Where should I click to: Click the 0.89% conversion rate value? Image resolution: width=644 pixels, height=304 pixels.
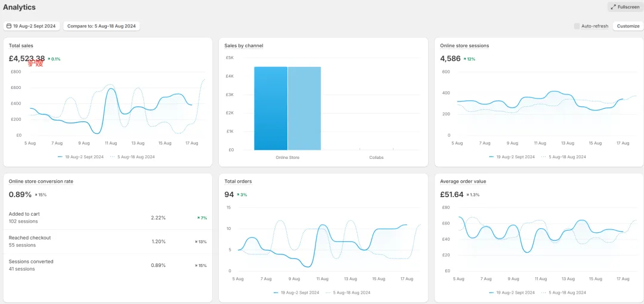20,195
